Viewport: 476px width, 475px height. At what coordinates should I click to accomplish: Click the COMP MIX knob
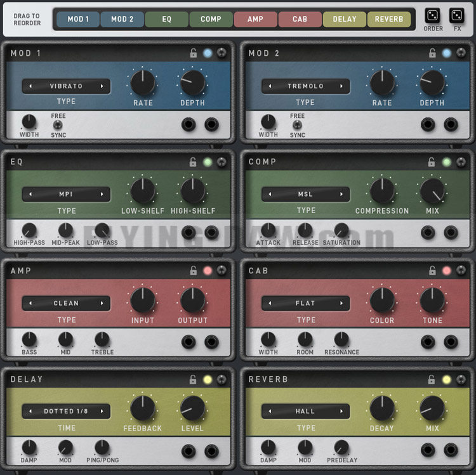[432, 191]
